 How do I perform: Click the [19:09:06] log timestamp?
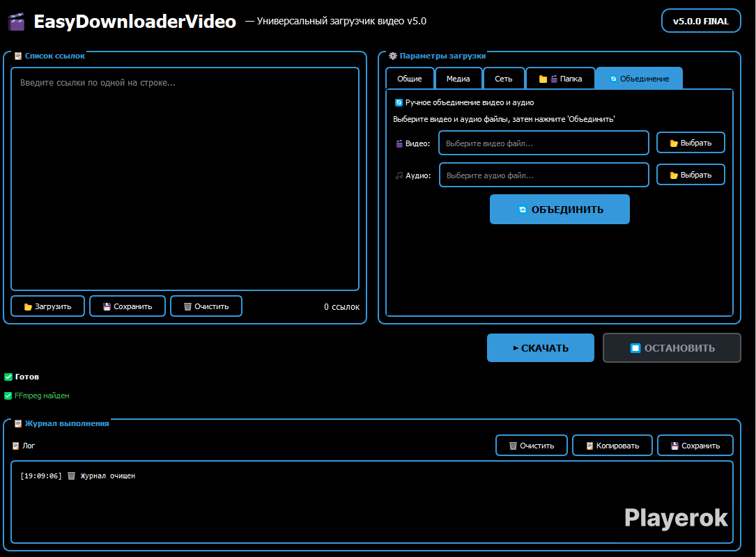41,476
